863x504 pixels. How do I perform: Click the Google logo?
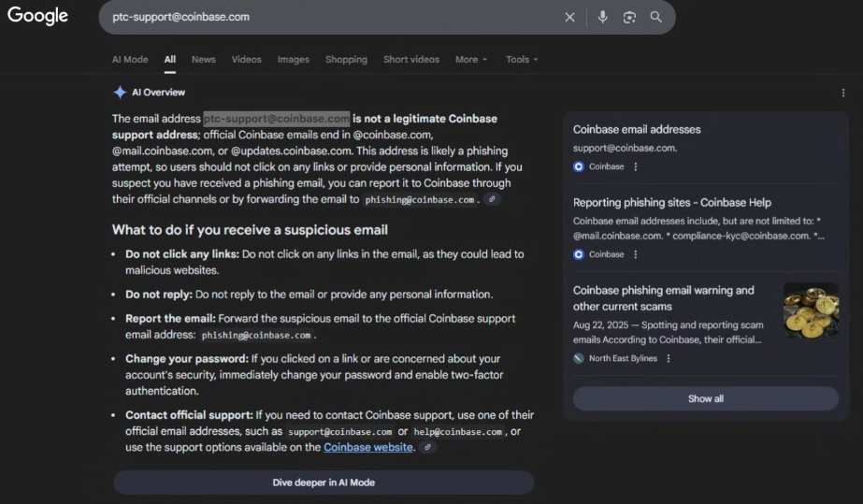pos(38,16)
